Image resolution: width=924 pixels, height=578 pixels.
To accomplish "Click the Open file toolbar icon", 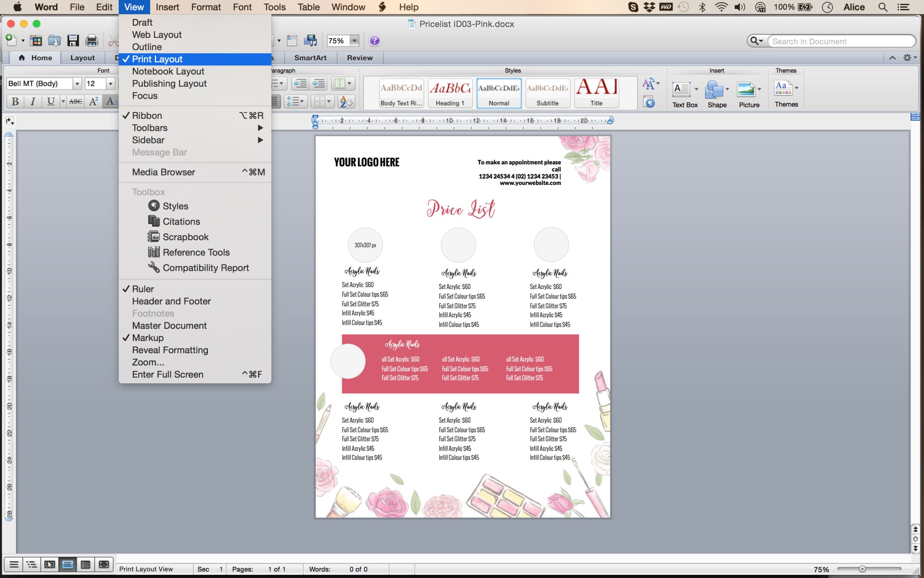I will tap(54, 40).
